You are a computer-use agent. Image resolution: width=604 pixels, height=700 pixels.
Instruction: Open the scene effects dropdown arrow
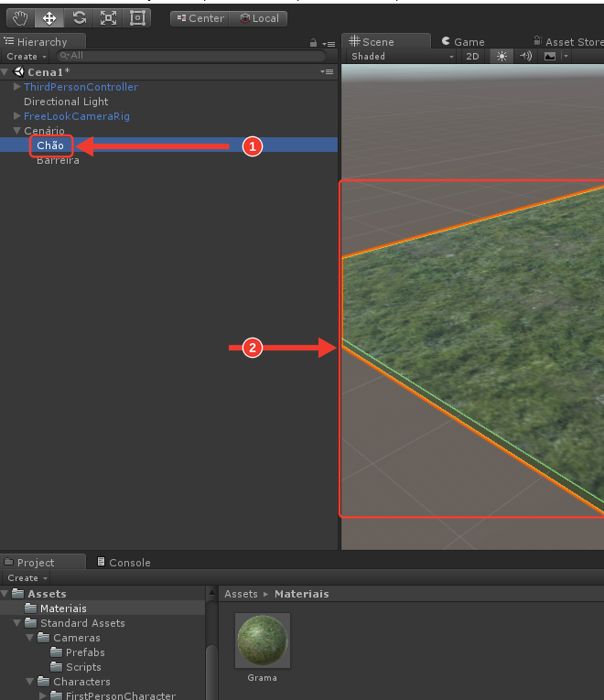tap(566, 56)
